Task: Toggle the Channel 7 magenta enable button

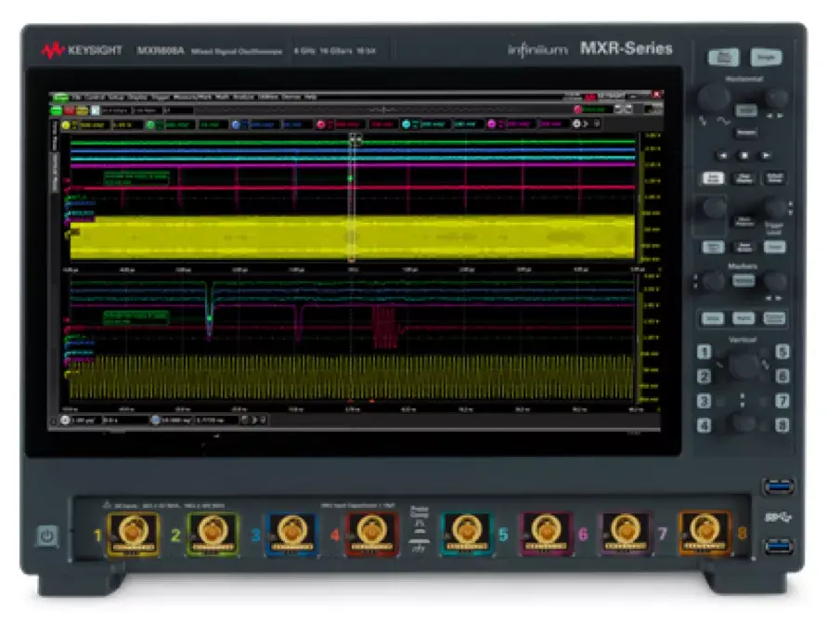Action: pyautogui.click(x=492, y=123)
